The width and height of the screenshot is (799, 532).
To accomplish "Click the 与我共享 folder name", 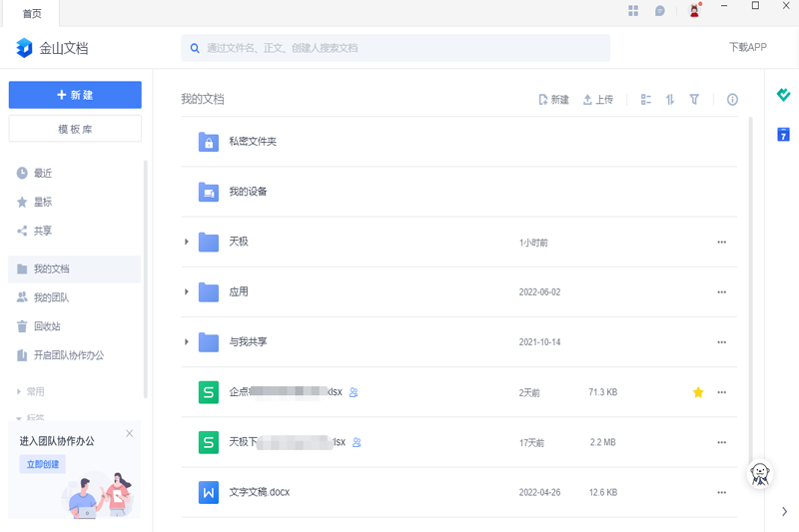I will point(248,341).
